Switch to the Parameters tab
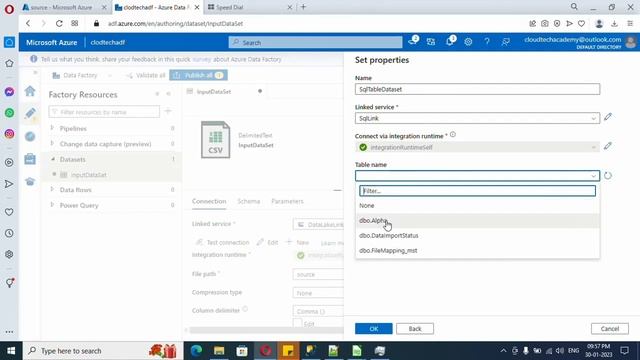Image resolution: width=640 pixels, height=360 pixels. 287,201
